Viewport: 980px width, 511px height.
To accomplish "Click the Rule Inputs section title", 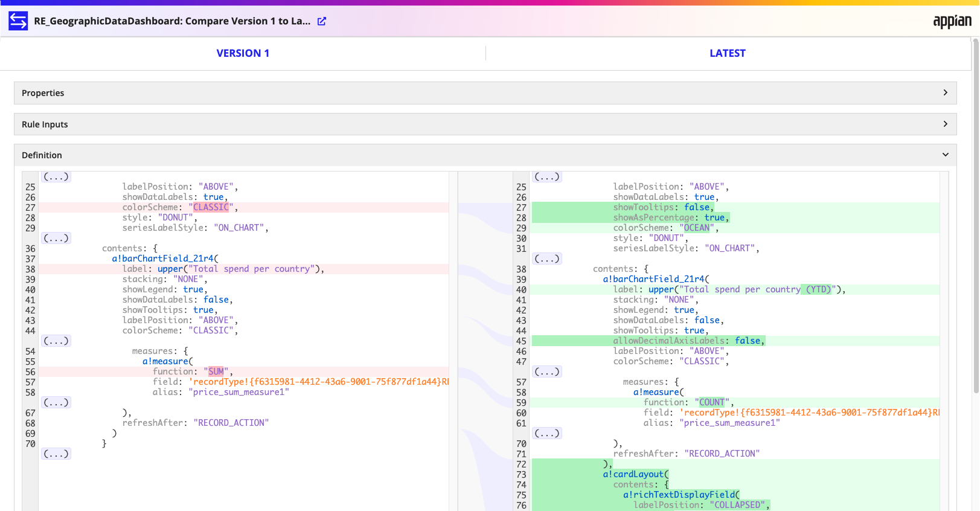I will (x=45, y=124).
